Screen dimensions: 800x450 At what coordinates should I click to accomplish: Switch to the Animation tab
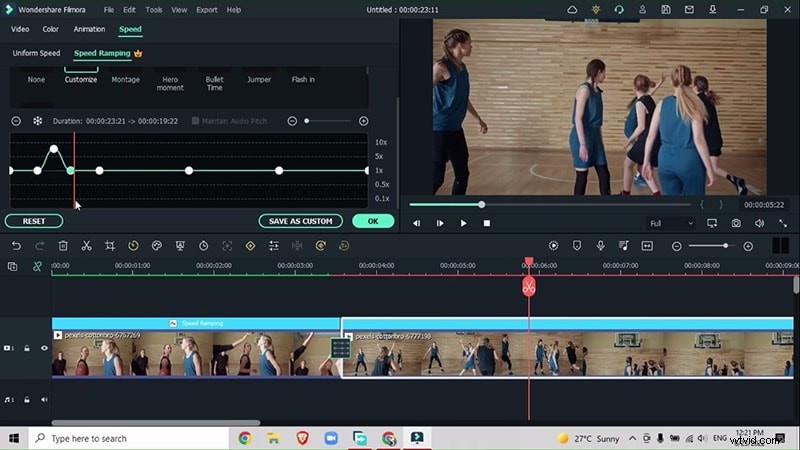click(x=89, y=29)
